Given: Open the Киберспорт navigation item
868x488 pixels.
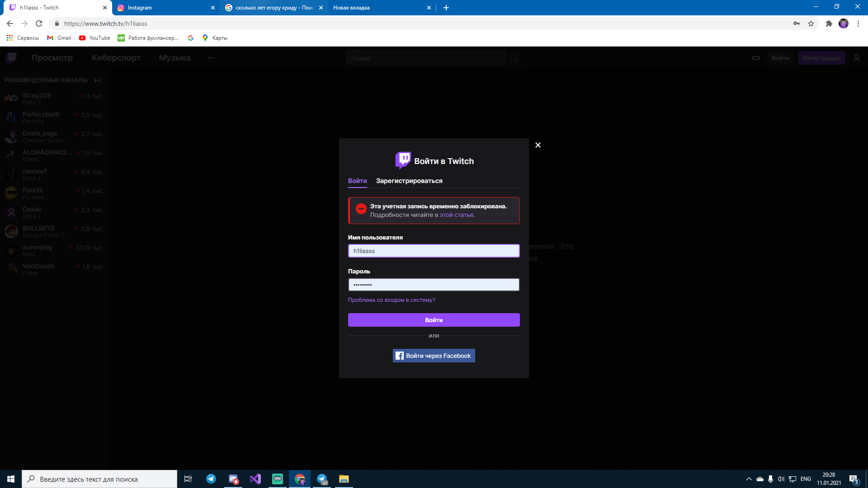Looking at the screenshot, I should point(116,58).
